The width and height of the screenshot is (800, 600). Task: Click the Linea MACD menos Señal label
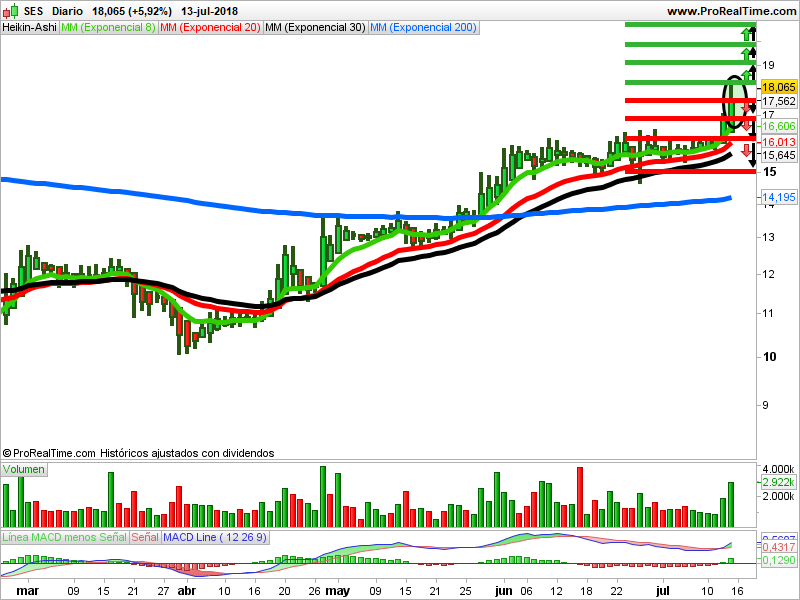65,537
